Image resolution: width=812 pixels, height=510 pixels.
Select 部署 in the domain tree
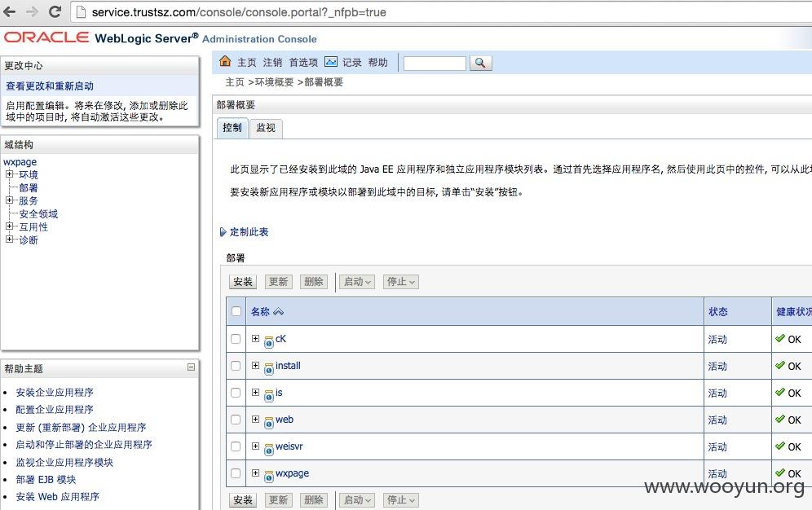pos(29,187)
